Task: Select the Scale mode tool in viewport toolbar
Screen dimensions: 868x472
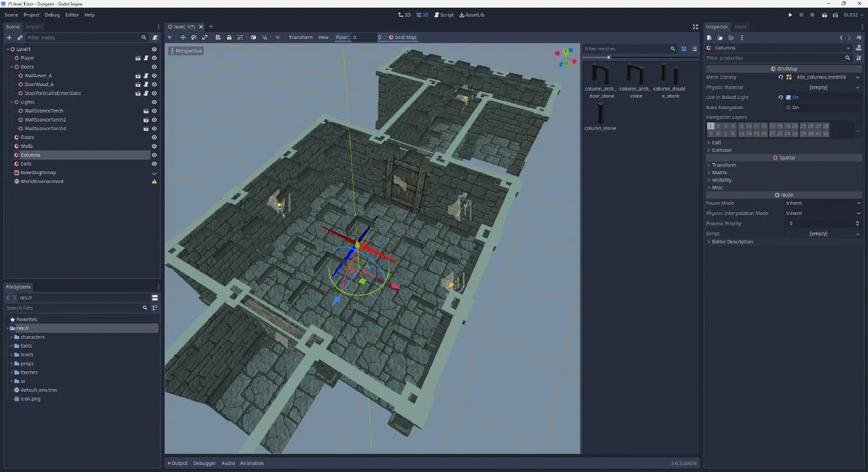Action: click(x=204, y=37)
